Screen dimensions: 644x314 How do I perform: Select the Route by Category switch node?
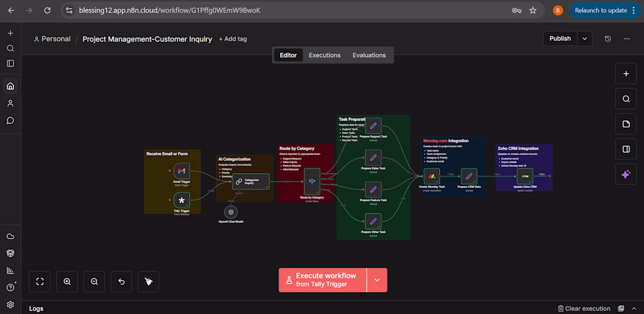pos(311,181)
